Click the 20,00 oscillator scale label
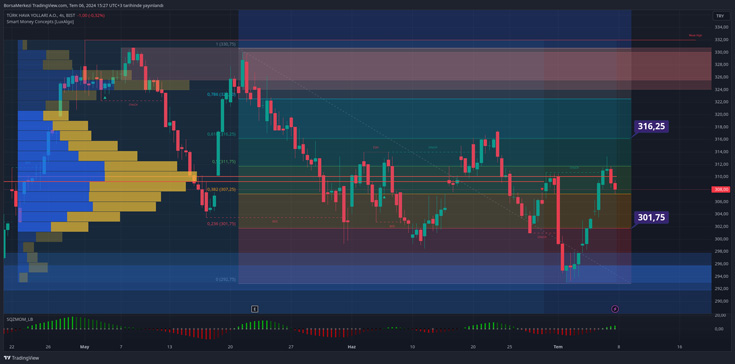Image resolution: width=735 pixels, height=364 pixels. 720,316
